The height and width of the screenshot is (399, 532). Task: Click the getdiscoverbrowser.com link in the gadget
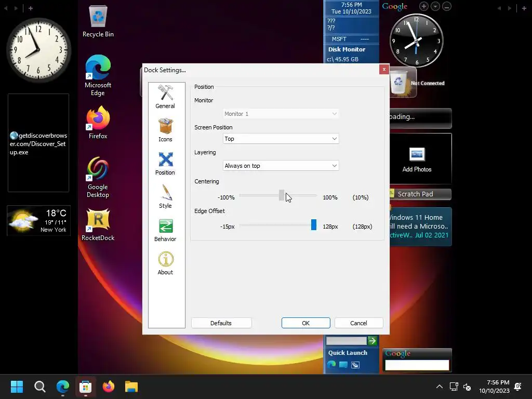[38, 144]
